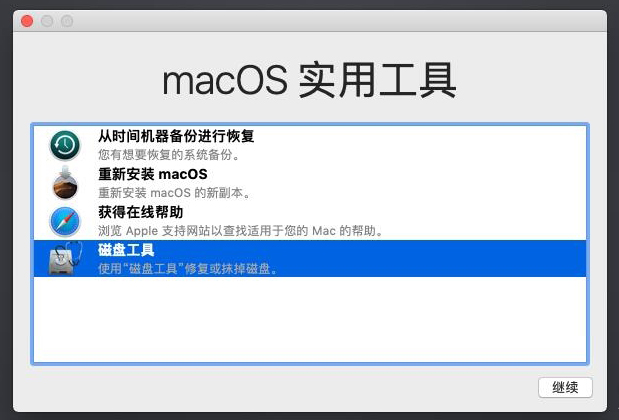This screenshot has width=619, height=420.
Task: Select the Reinstall macOS installer icon
Action: coord(65,183)
